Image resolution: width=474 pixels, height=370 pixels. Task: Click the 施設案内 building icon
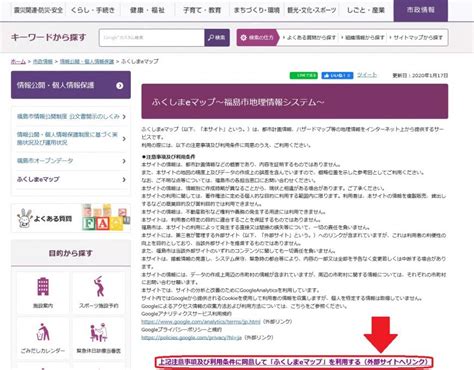[x=43, y=287]
